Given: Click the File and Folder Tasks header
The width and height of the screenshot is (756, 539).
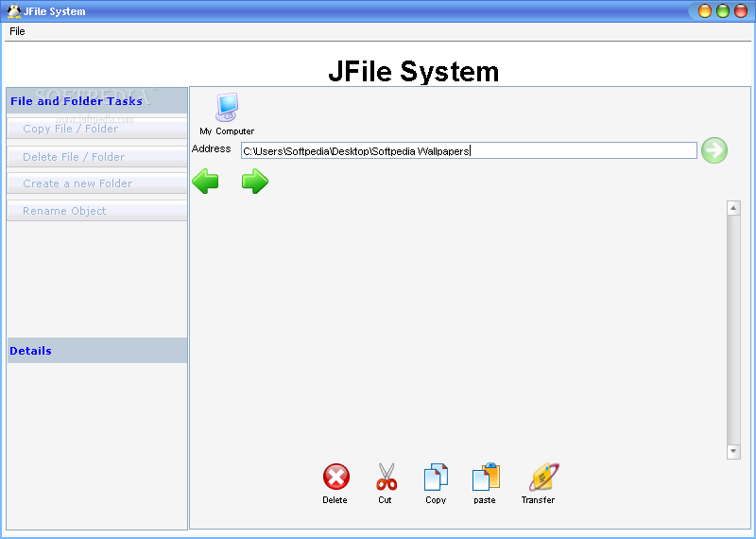Looking at the screenshot, I should click(x=97, y=101).
